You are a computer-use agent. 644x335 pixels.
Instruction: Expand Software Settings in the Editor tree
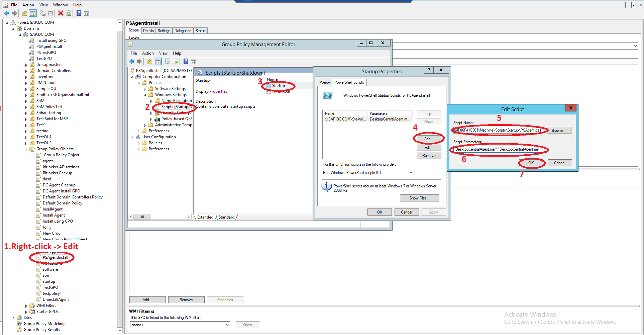click(145, 89)
